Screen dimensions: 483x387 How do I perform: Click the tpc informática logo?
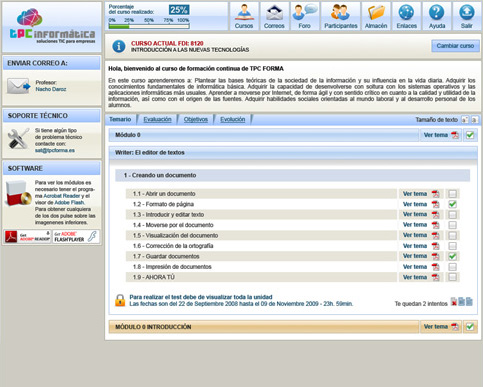(52, 27)
